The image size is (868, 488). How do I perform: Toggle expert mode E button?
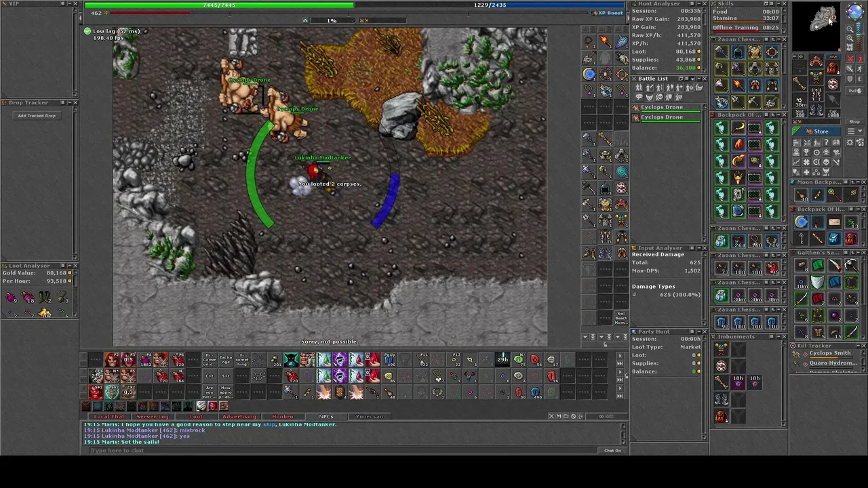(860, 79)
